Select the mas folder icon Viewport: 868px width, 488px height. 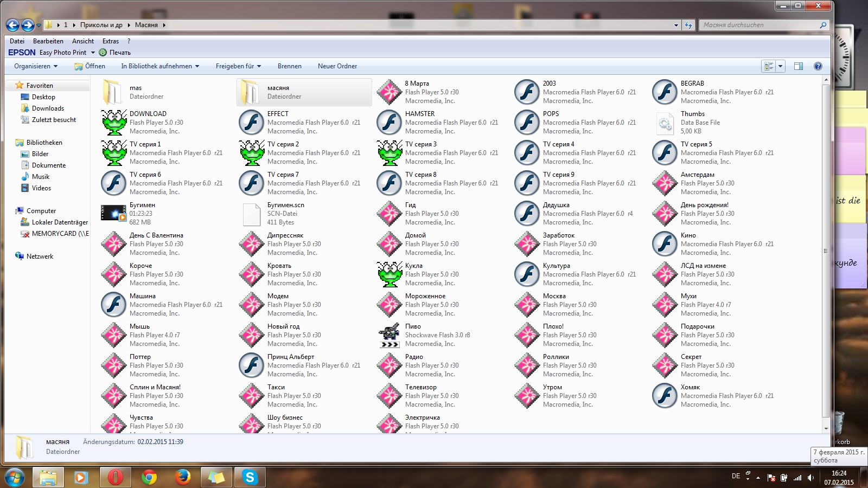click(114, 92)
